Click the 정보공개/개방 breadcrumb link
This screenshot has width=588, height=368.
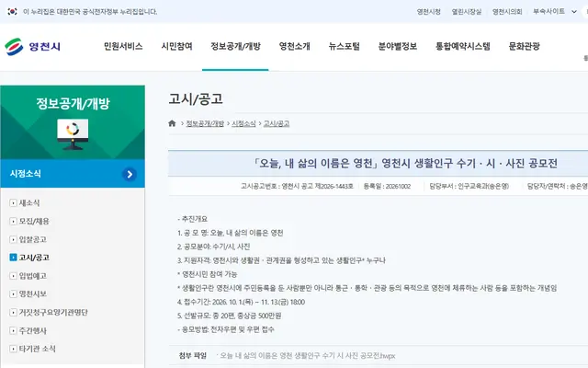(x=205, y=123)
